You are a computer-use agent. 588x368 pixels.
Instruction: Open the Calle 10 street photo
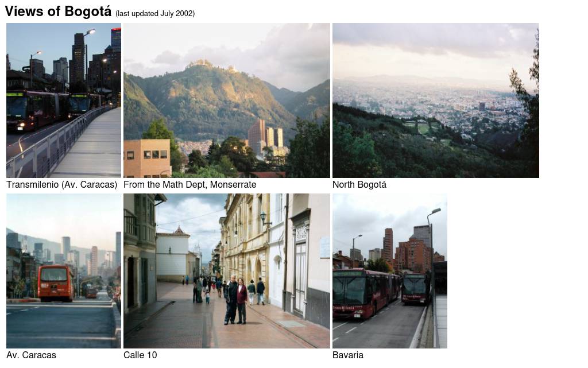[x=227, y=271]
